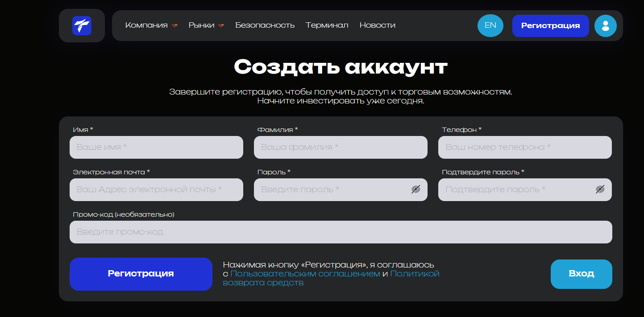Screen dimensions: 644x317
Task: Click the Электронная почта label
Action: point(112,172)
